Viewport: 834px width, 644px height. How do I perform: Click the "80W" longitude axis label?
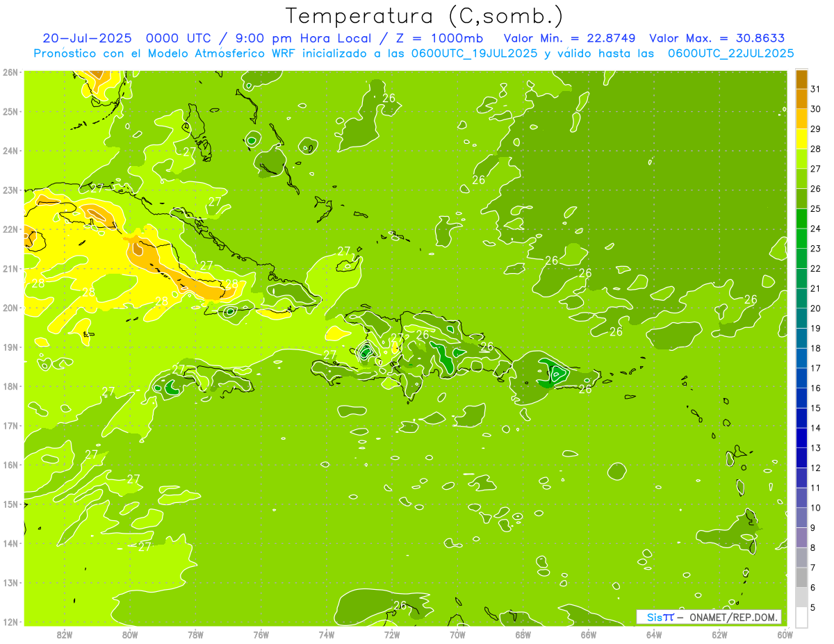coord(129,634)
